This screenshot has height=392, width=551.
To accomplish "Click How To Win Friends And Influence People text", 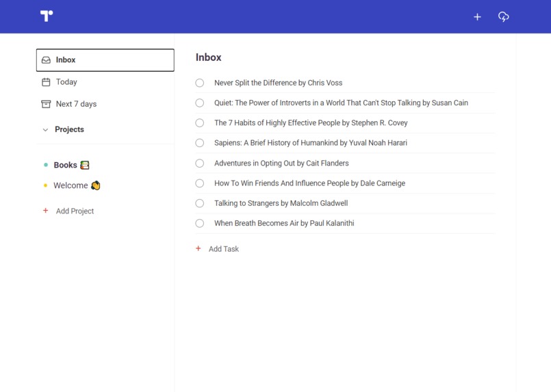I will (x=309, y=183).
